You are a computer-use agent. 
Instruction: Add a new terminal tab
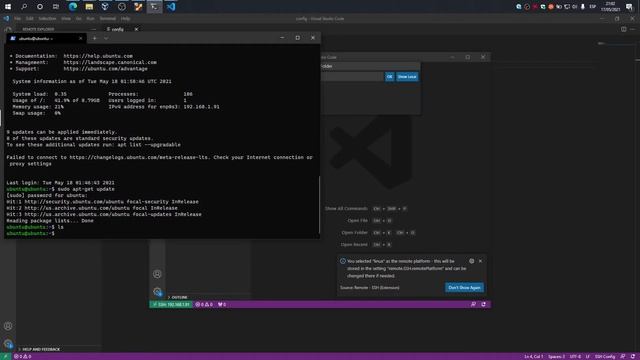94,38
